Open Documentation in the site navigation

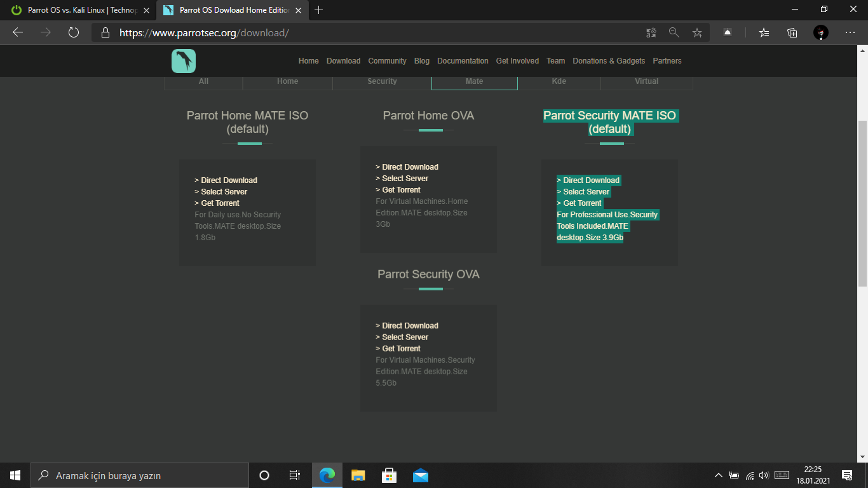point(463,61)
